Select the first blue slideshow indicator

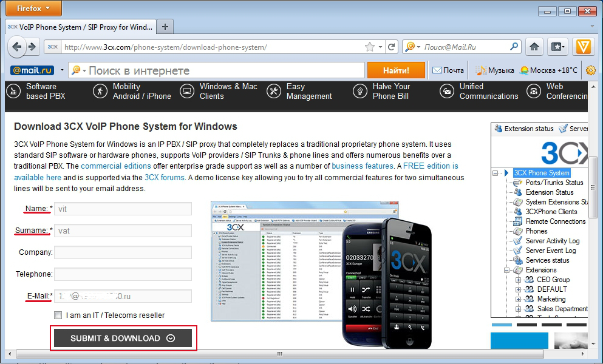pyautogui.click(x=502, y=325)
